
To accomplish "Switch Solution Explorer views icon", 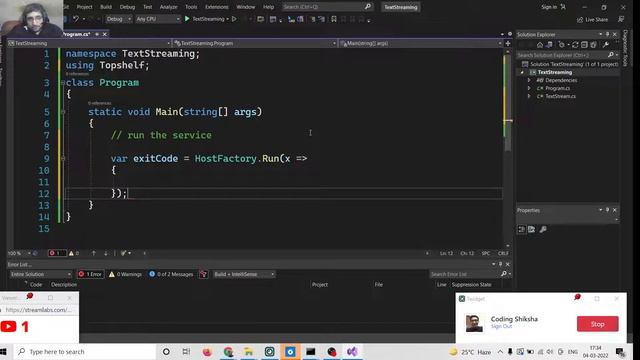I will click(549, 44).
